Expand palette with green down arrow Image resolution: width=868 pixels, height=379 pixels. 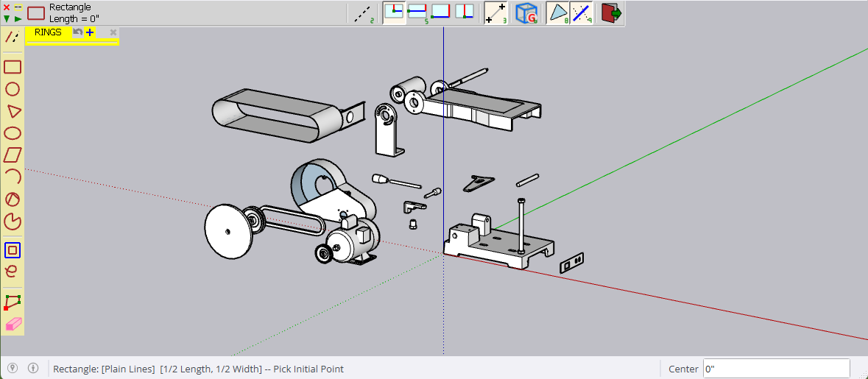pos(7,18)
